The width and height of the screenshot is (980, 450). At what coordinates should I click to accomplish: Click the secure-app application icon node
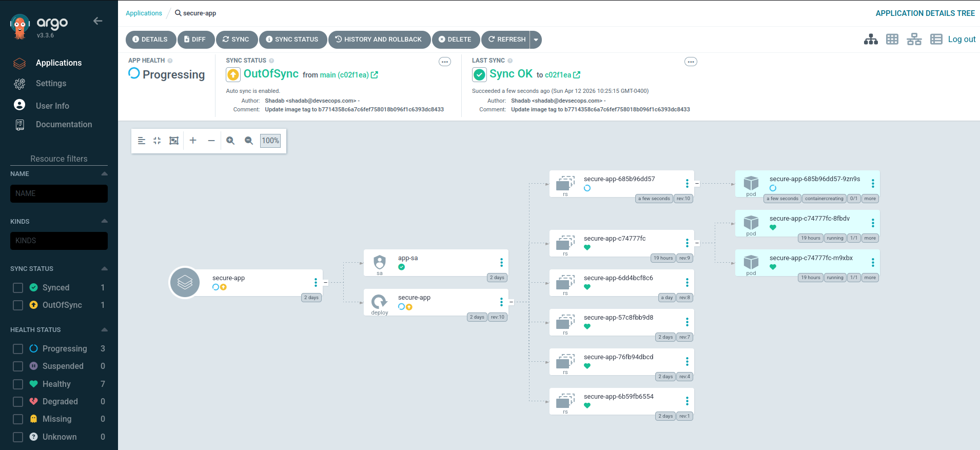(185, 282)
